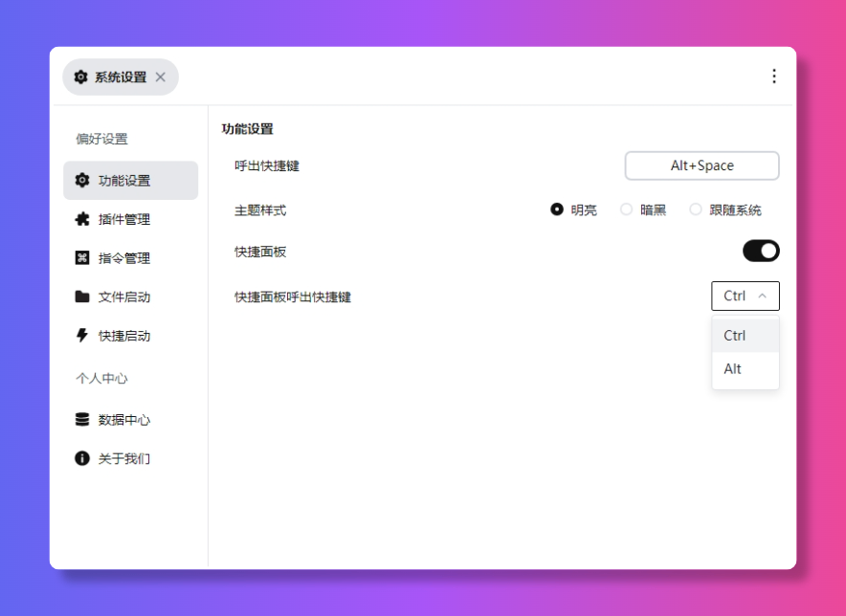Click the lightning bolt icon for 快捷启动

coord(82,336)
